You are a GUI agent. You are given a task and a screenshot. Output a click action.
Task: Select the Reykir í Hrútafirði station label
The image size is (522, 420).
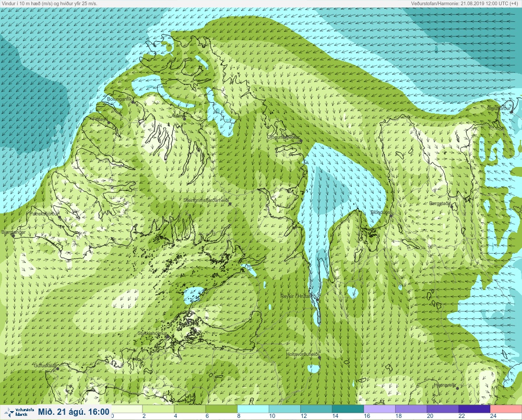pyautogui.click(x=300, y=296)
